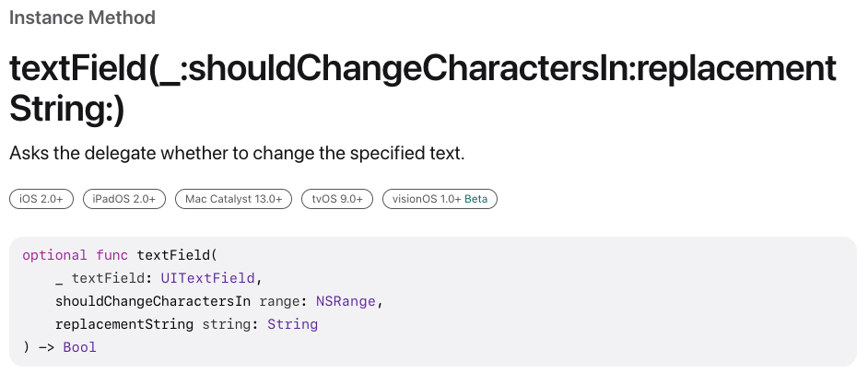Click the purple String type link
This screenshot has height=373, width=868.
(292, 324)
